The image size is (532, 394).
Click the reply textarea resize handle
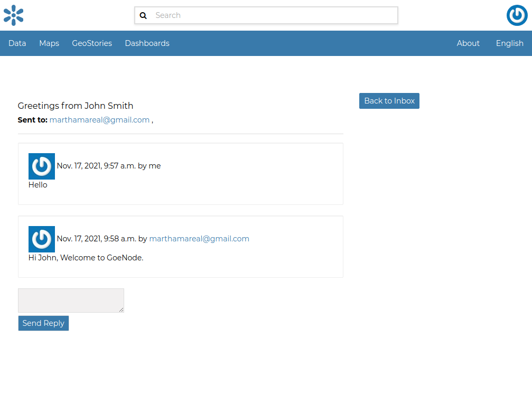pos(122,310)
